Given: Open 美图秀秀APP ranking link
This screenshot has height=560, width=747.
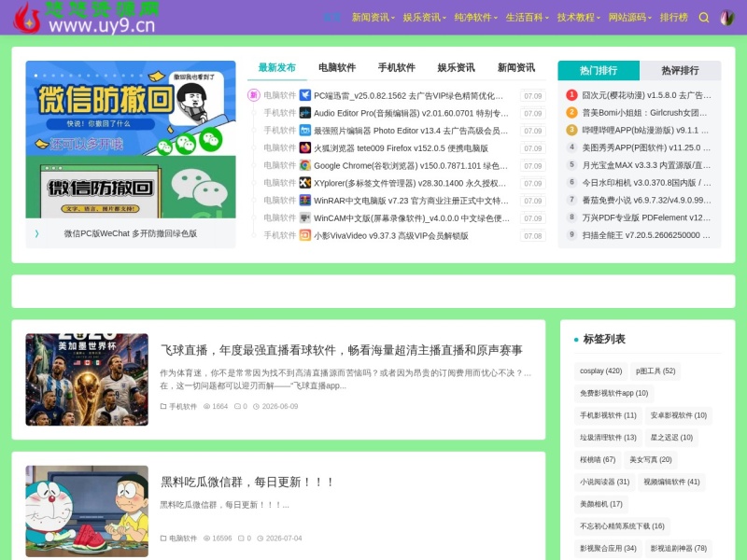Looking at the screenshot, I should (x=646, y=147).
